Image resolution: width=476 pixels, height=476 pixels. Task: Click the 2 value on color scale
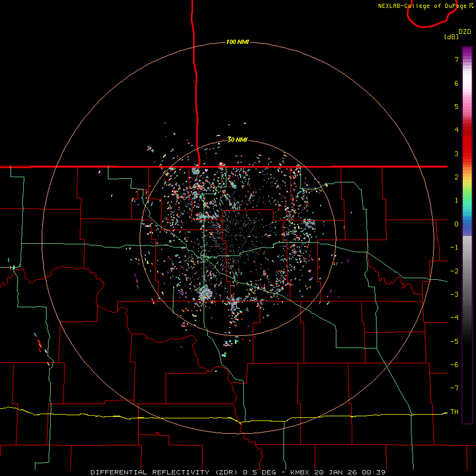click(456, 177)
